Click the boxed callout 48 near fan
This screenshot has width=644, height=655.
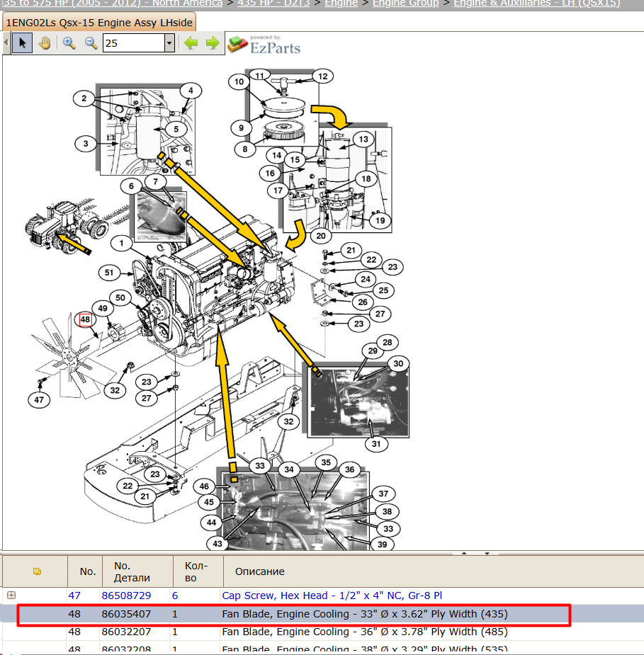pos(85,319)
